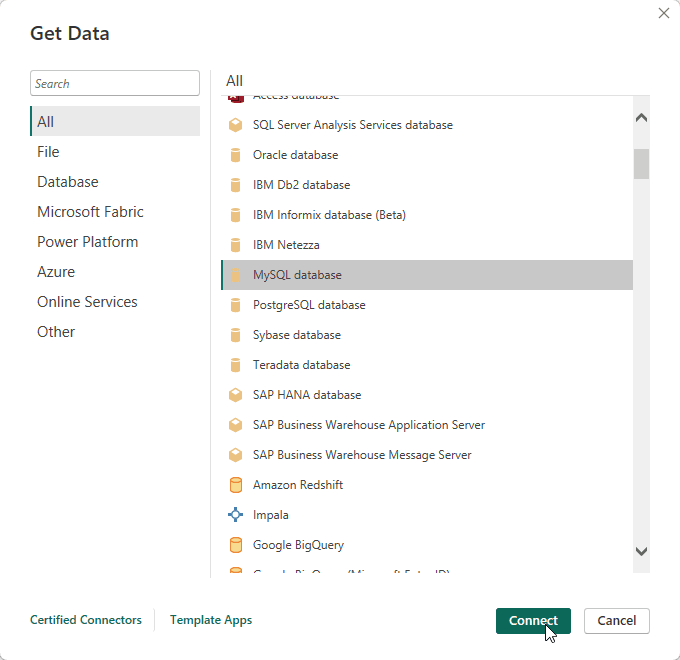Click the Connect button
Image resolution: width=680 pixels, height=660 pixels.
click(x=533, y=621)
